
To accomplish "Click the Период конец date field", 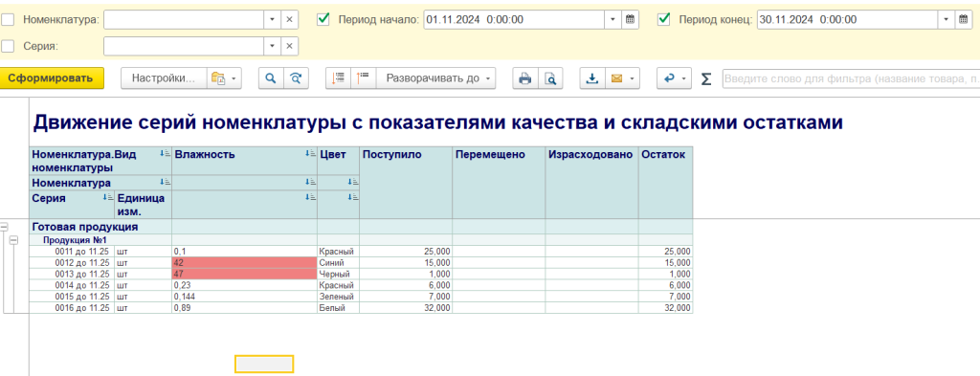I will pyautogui.click(x=848, y=19).
